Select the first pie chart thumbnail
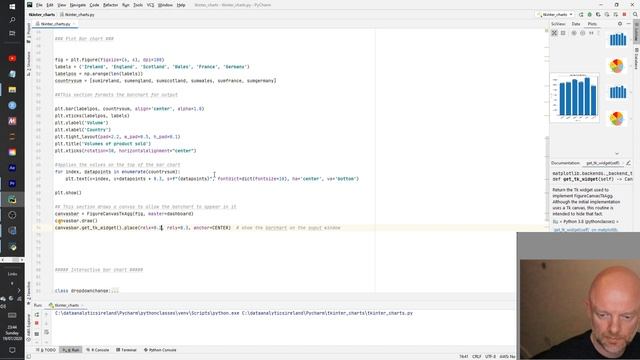 pyautogui.click(x=617, y=66)
